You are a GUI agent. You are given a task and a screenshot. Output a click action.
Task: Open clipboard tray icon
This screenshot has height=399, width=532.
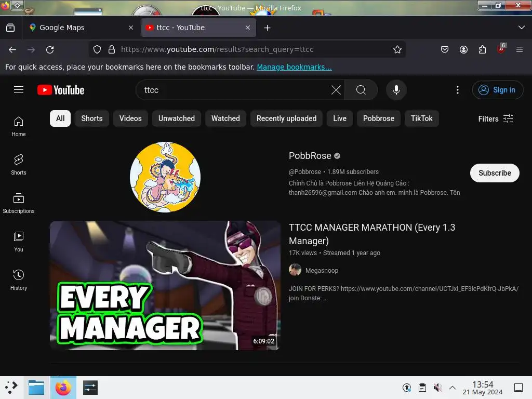tap(422, 388)
